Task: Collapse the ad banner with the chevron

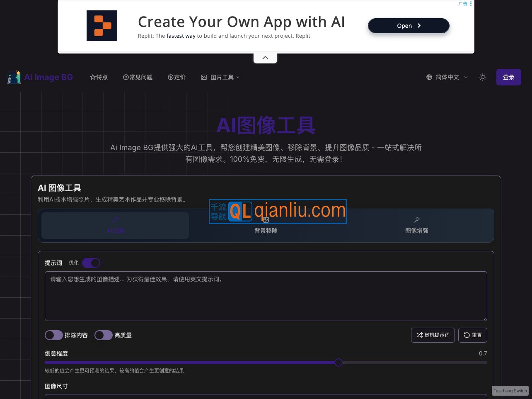Action: click(x=265, y=58)
